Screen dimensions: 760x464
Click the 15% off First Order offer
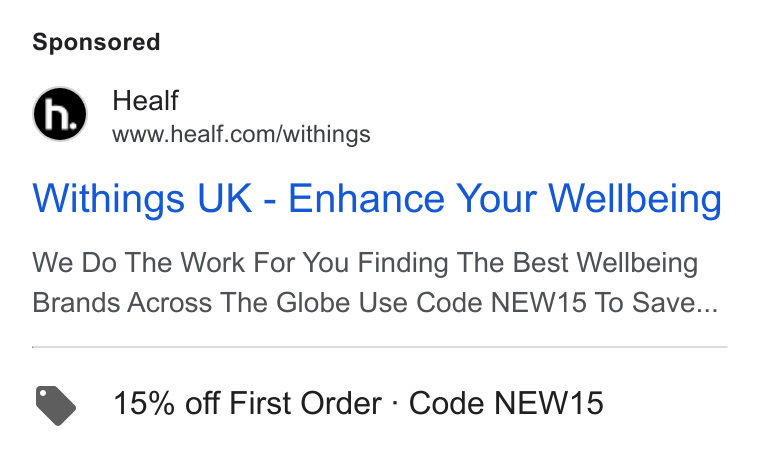click(247, 403)
